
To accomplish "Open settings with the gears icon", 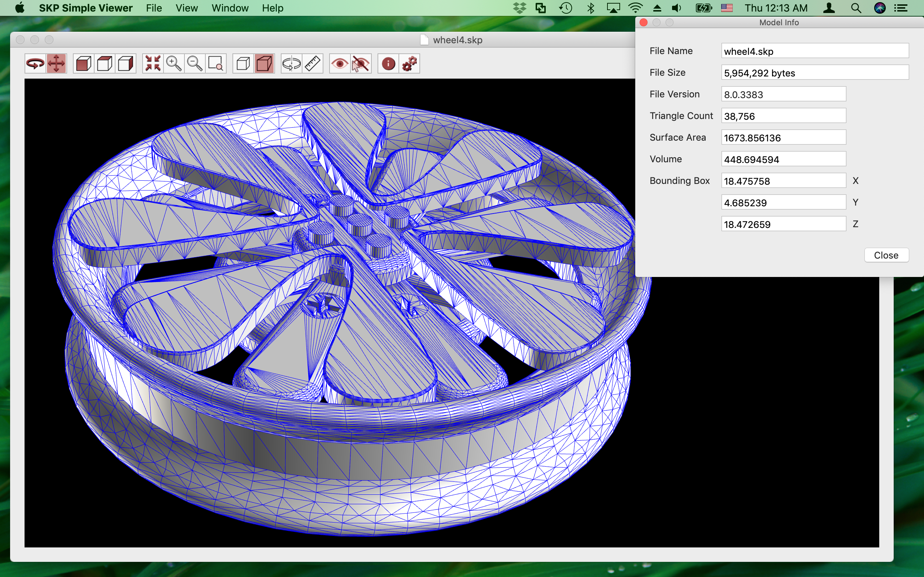I will [x=409, y=64].
